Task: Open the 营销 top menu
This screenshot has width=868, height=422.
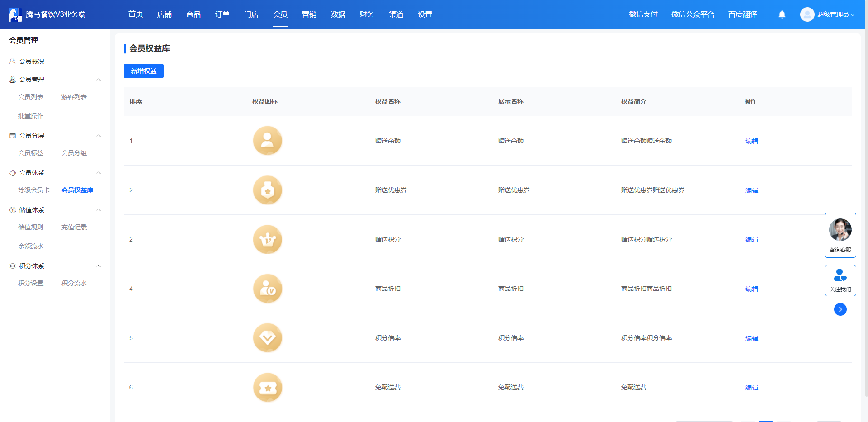Action: [x=309, y=14]
